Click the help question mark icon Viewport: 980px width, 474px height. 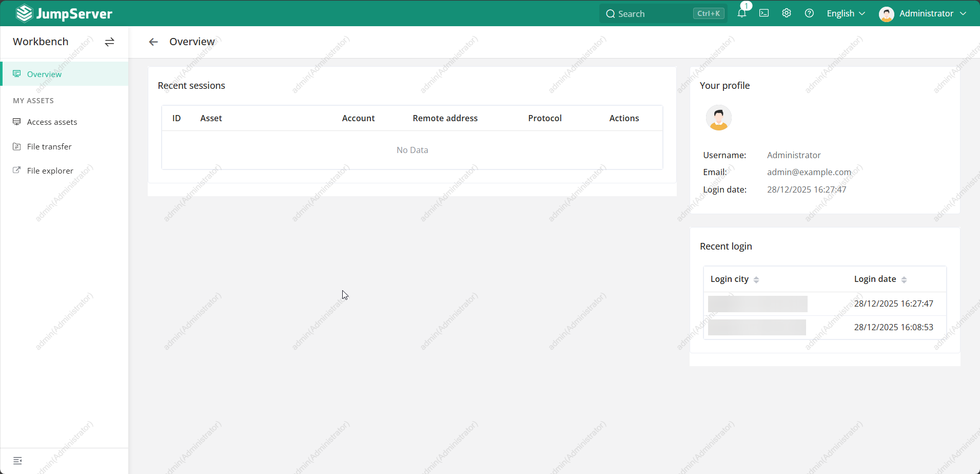(x=809, y=13)
